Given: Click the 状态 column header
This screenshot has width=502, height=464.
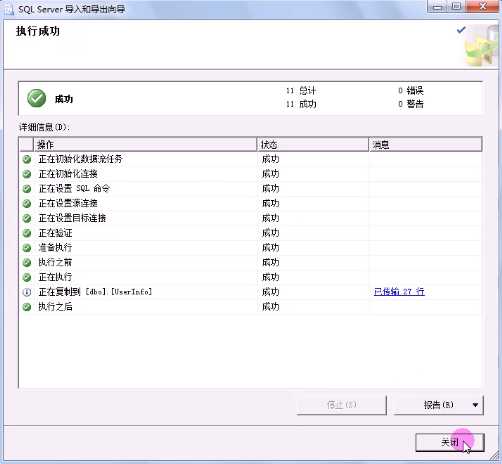Looking at the screenshot, I should 313,145.
